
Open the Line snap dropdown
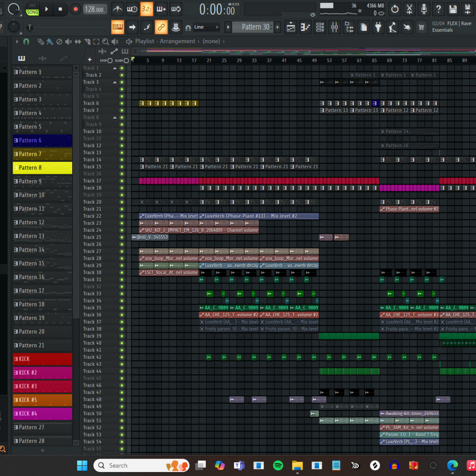(206, 27)
